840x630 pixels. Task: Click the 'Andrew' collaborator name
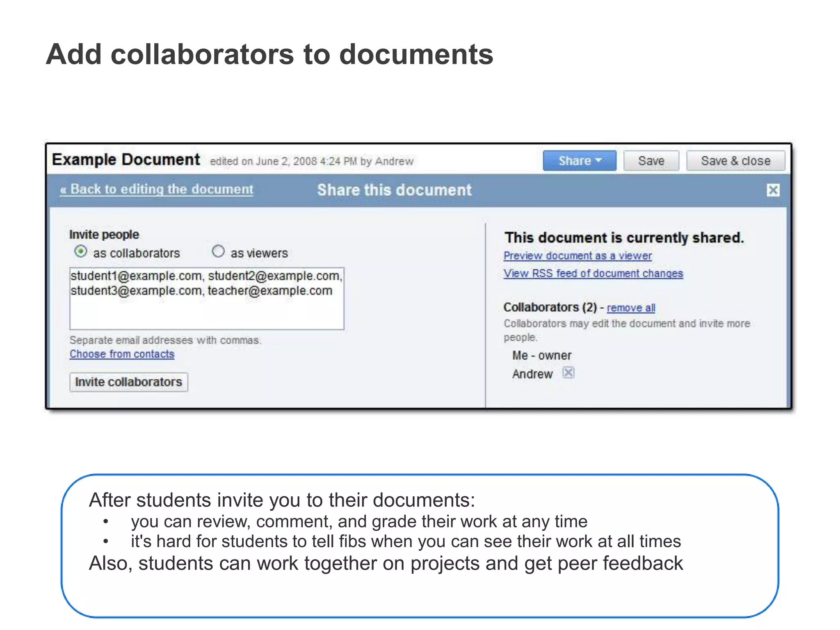point(532,374)
